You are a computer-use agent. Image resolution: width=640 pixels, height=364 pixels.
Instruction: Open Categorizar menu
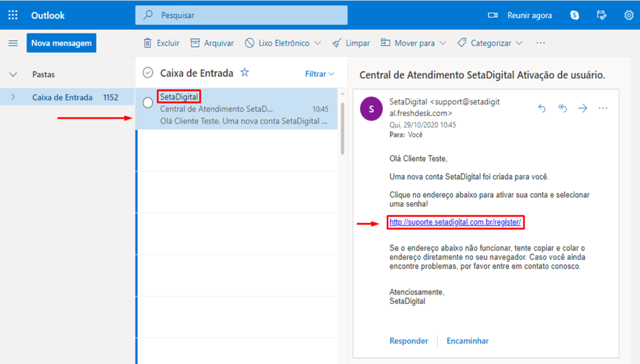pyautogui.click(x=490, y=43)
